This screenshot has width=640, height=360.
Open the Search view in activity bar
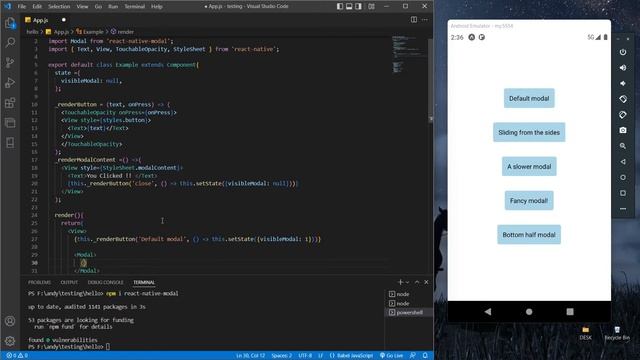[10, 42]
